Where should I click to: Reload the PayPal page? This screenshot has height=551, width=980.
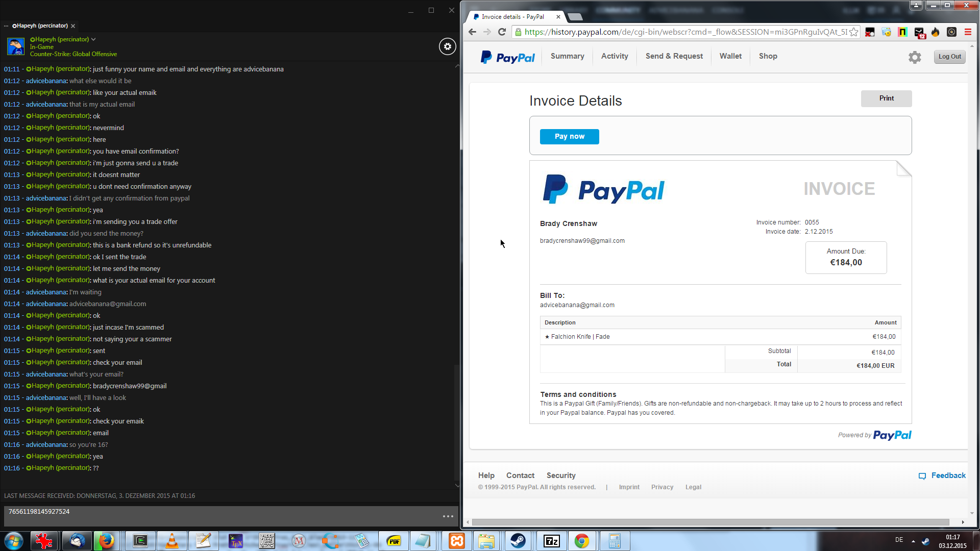coord(502,32)
